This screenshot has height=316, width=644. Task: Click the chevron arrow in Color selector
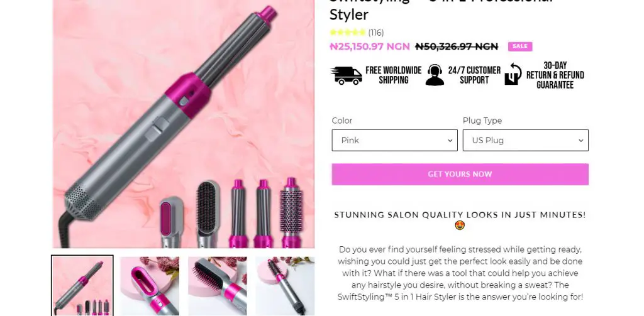coord(450,140)
